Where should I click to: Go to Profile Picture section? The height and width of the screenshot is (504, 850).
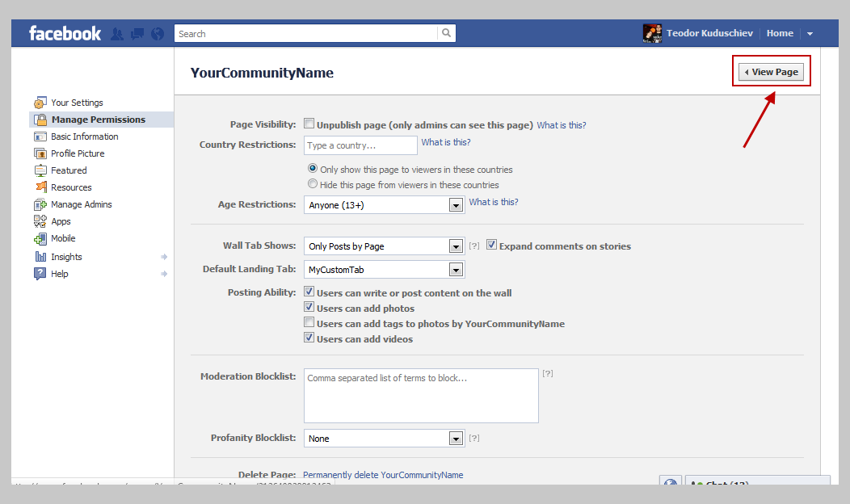(x=78, y=153)
